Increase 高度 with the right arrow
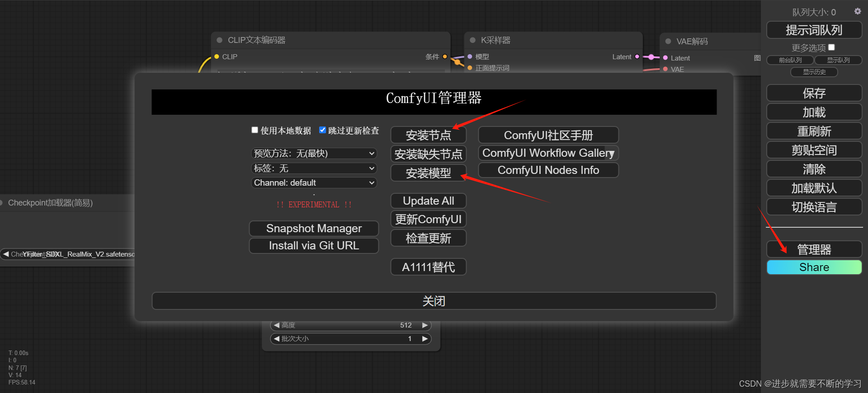868x393 pixels. point(425,325)
